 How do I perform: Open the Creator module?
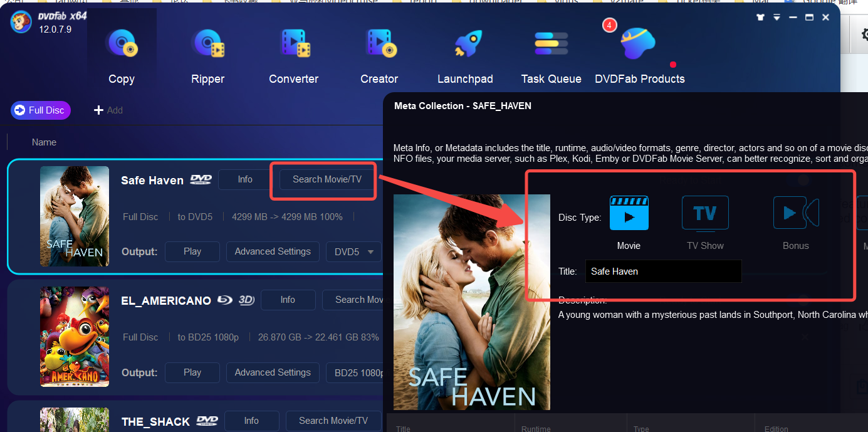(x=379, y=57)
